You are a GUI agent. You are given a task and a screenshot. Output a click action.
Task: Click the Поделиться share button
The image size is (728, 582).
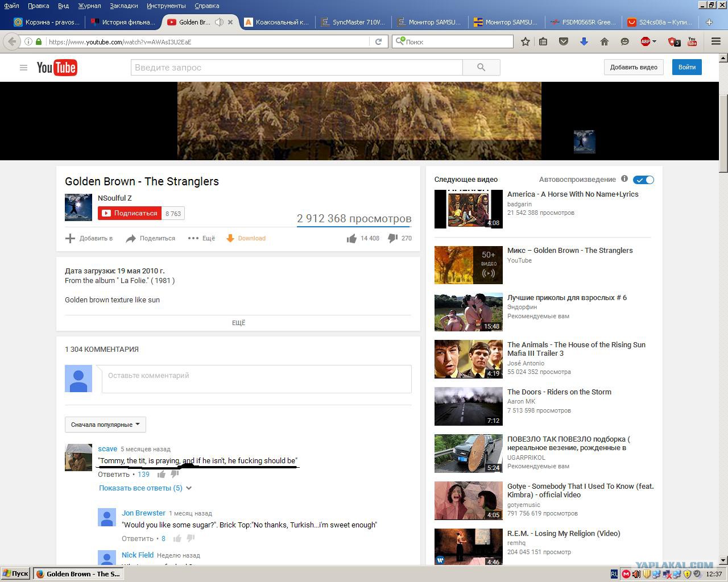coord(150,238)
